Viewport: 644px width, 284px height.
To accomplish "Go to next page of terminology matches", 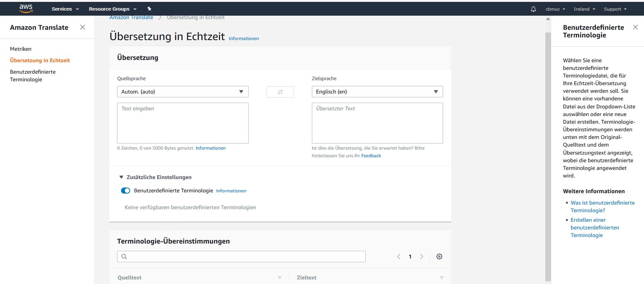I will (x=421, y=257).
